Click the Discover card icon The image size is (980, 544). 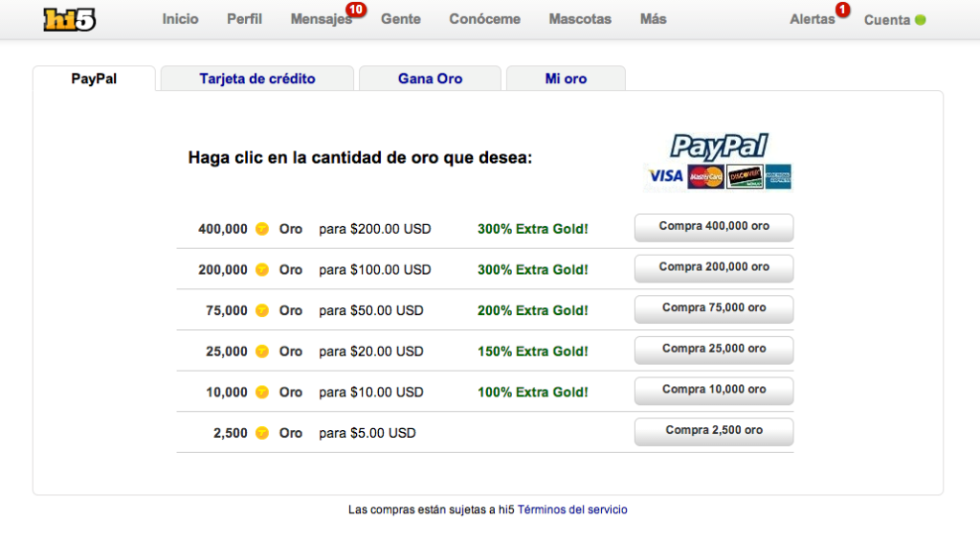click(745, 177)
